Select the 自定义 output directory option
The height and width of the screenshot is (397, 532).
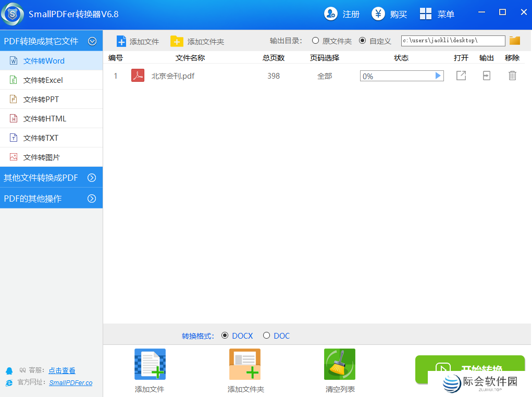point(363,41)
